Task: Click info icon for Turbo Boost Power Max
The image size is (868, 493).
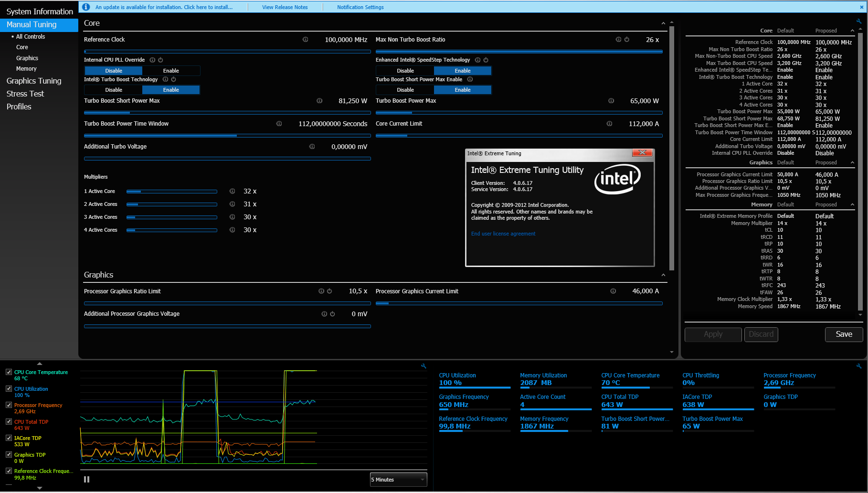Action: (x=611, y=101)
